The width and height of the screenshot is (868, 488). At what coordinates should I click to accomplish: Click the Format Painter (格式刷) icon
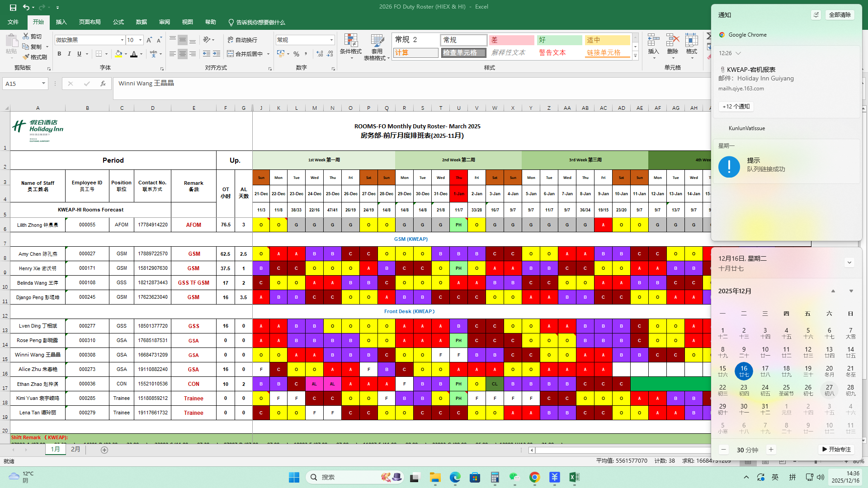point(26,57)
